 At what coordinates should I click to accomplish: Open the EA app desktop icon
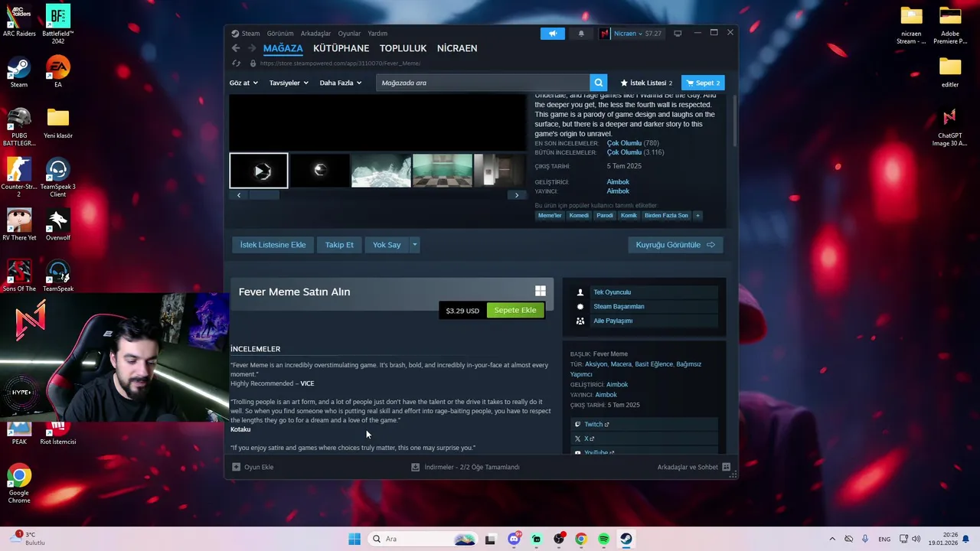point(57,72)
